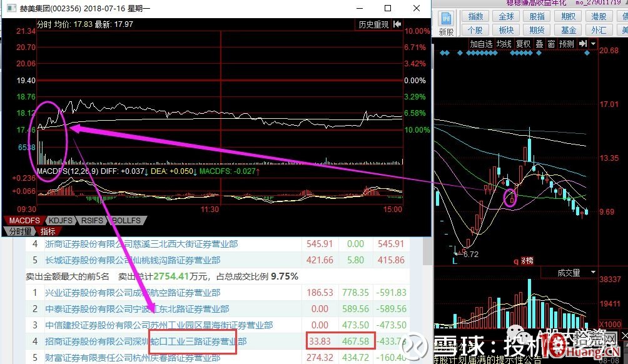Click the jump-to-latest arrow icon on chart toolbar
The height and width of the screenshot is (364, 628).
pos(584,43)
